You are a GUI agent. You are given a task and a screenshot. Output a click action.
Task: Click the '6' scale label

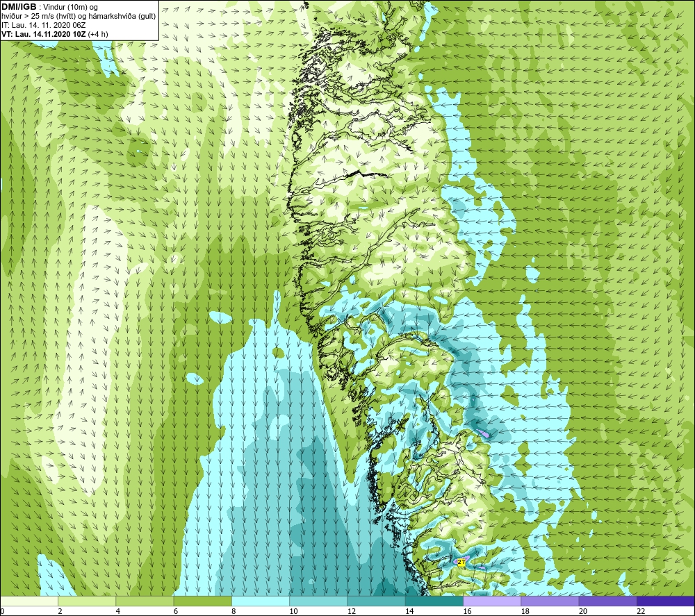point(176,612)
